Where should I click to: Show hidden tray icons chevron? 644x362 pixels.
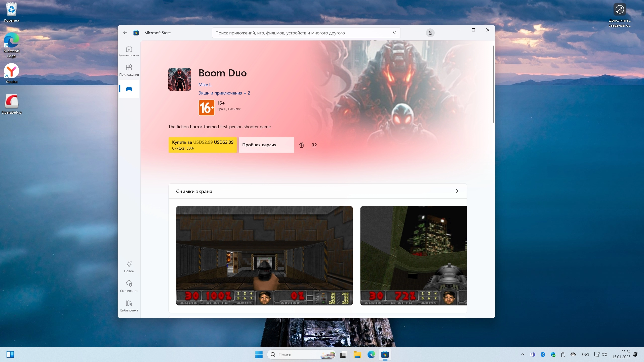(x=522, y=354)
